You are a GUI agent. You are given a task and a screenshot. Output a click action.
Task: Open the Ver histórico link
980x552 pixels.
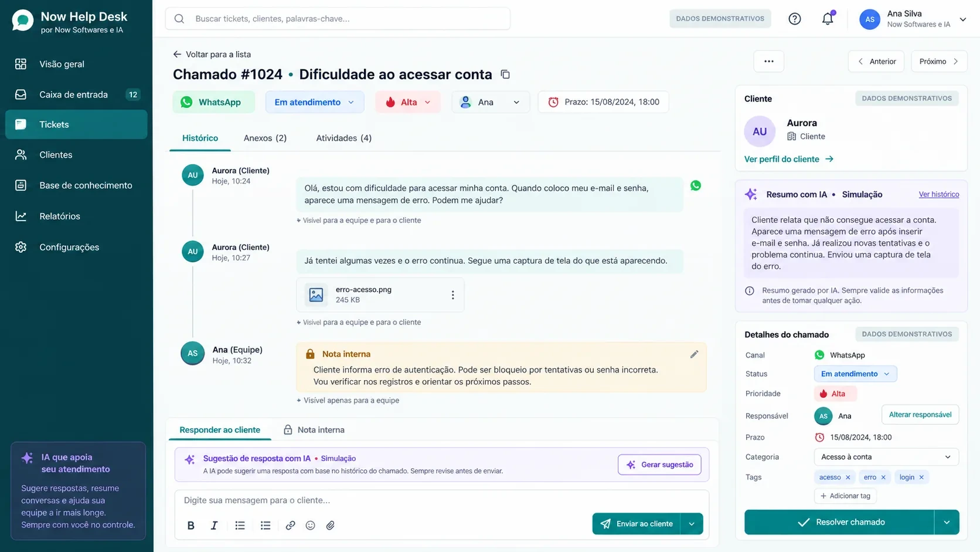click(938, 194)
